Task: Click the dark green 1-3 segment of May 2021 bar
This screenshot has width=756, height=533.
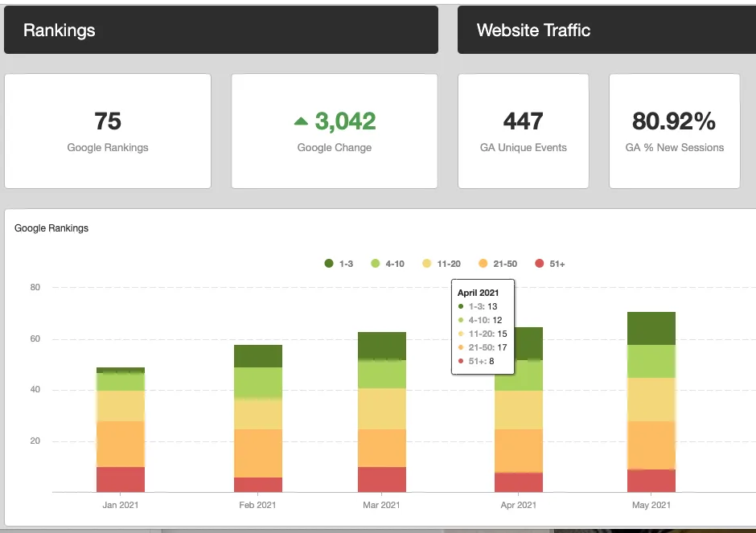Action: [x=651, y=329]
